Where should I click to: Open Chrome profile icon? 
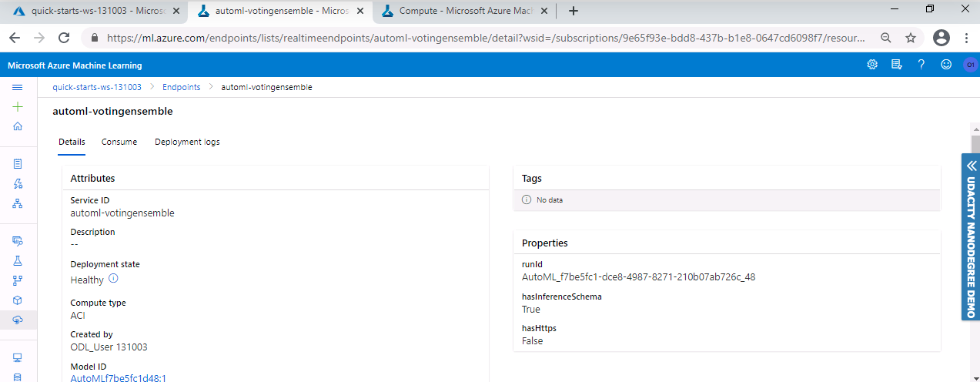pyautogui.click(x=941, y=38)
